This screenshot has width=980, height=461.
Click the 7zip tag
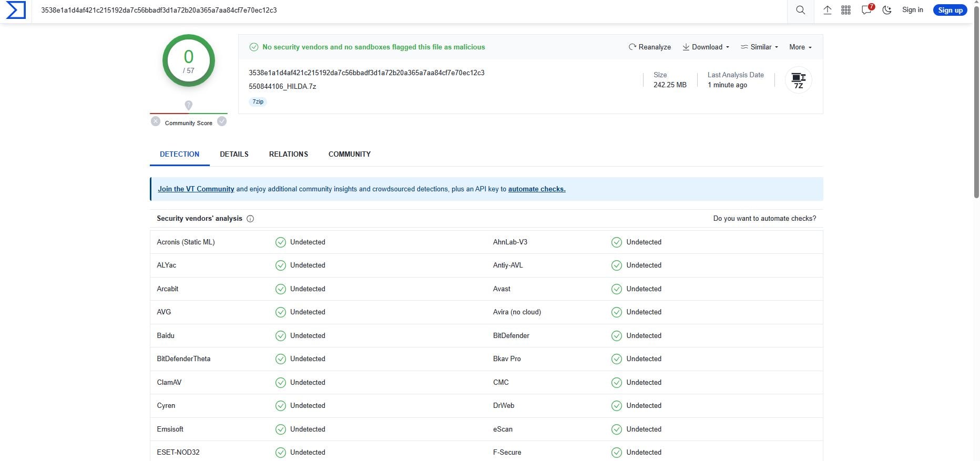point(258,101)
